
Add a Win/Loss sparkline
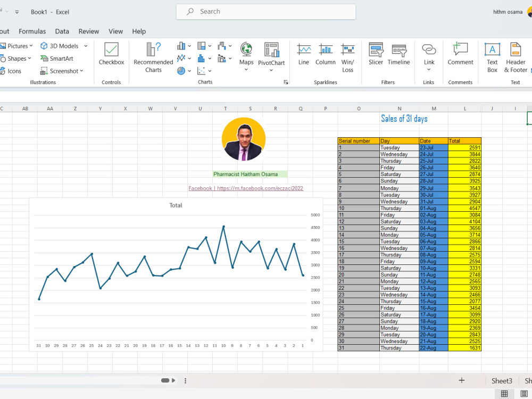347,57
